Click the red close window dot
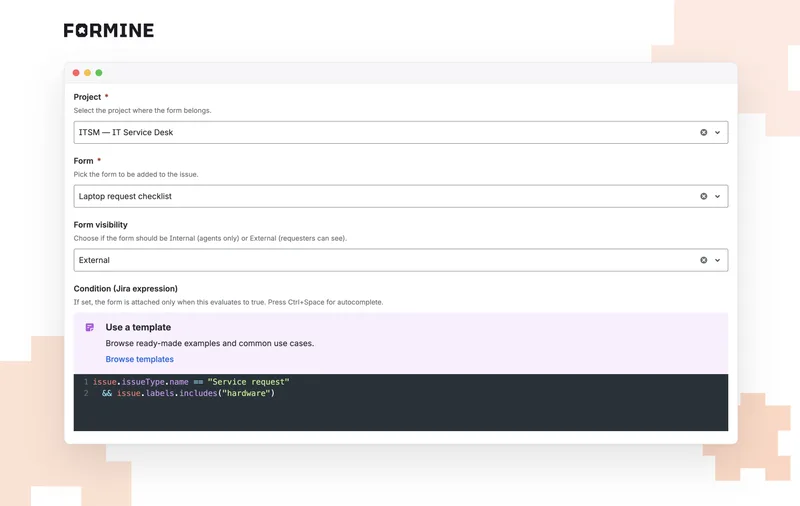This screenshot has width=800, height=506. (x=76, y=73)
